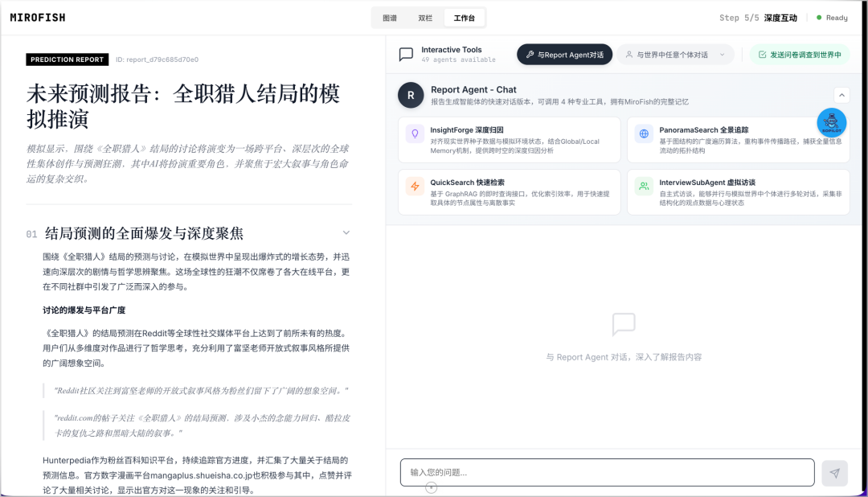The height and width of the screenshot is (497, 868).
Task: Click 与Report Agent对话 button
Action: (x=564, y=55)
